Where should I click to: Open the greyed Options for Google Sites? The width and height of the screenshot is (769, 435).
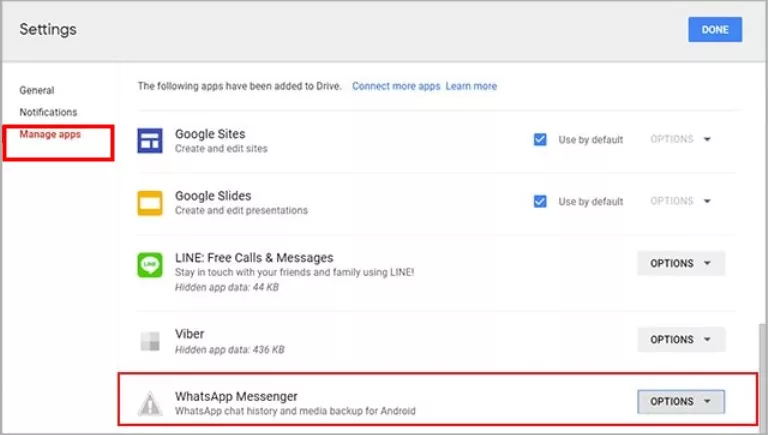(x=680, y=139)
